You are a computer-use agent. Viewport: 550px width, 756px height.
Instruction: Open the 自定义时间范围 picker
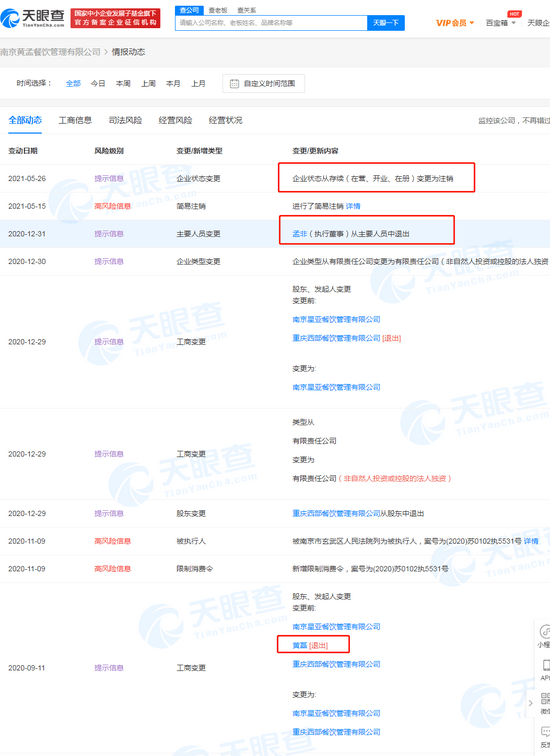coord(263,83)
